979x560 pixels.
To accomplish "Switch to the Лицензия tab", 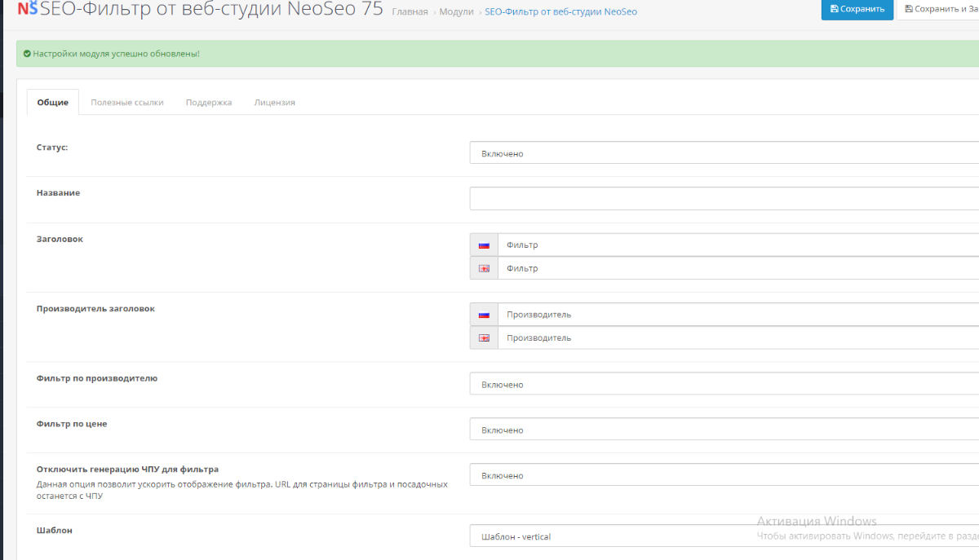I will pyautogui.click(x=275, y=103).
